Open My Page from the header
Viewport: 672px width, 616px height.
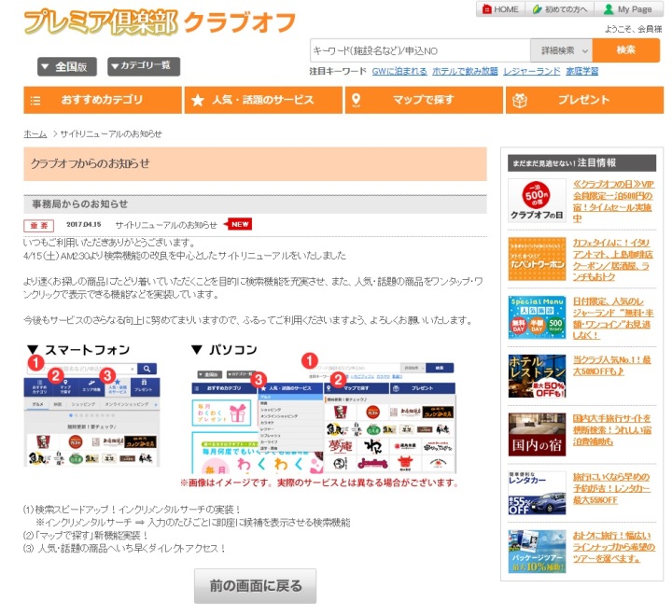(x=628, y=8)
